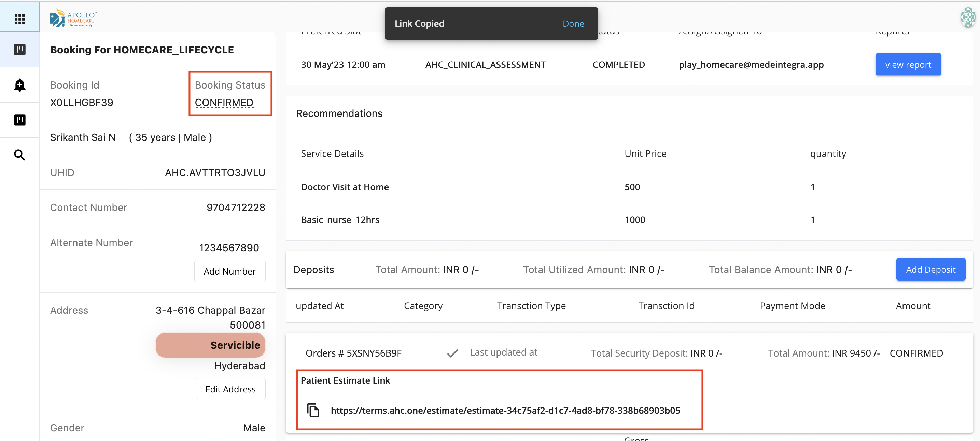Click the Add Deposit button
The image size is (980, 441).
tap(930, 269)
